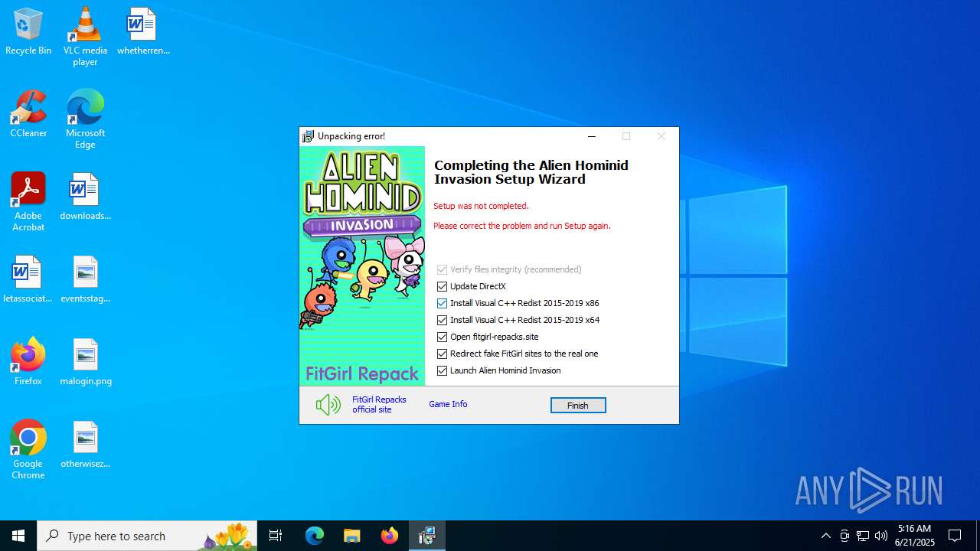Image resolution: width=980 pixels, height=551 pixels.
Task: Uncheck Install Visual C++ Redist 2015-2019 x86
Action: (x=442, y=303)
